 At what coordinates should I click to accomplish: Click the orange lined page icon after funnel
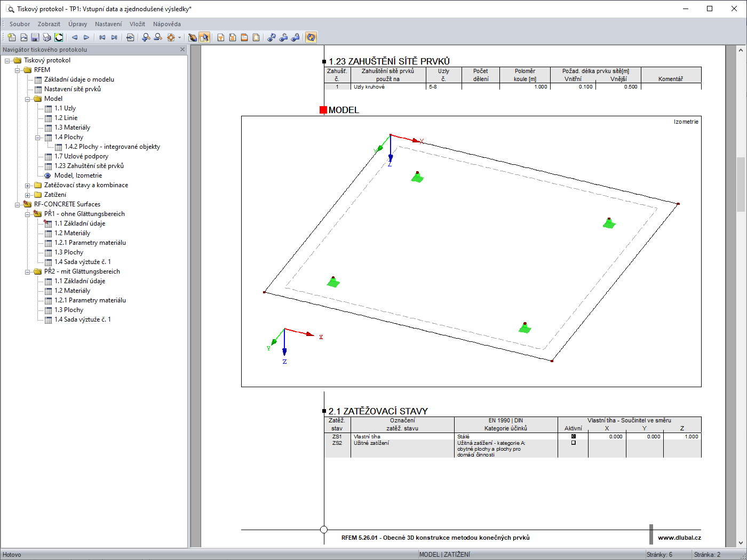tap(233, 37)
